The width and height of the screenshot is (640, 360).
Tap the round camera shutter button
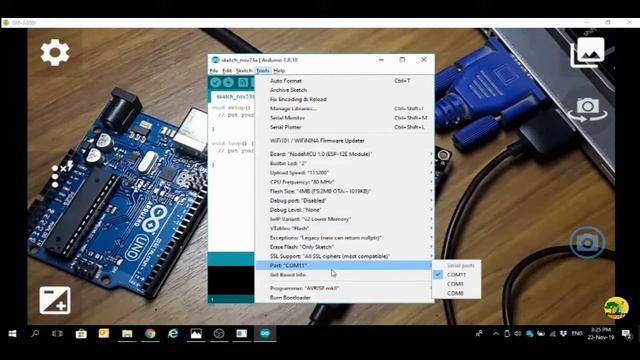coord(587,243)
